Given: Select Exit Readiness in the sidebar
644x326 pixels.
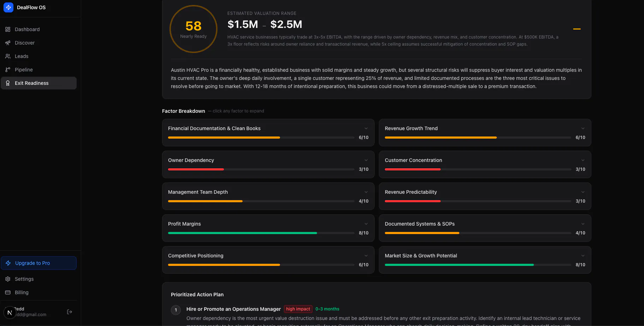Looking at the screenshot, I should click(x=38, y=83).
